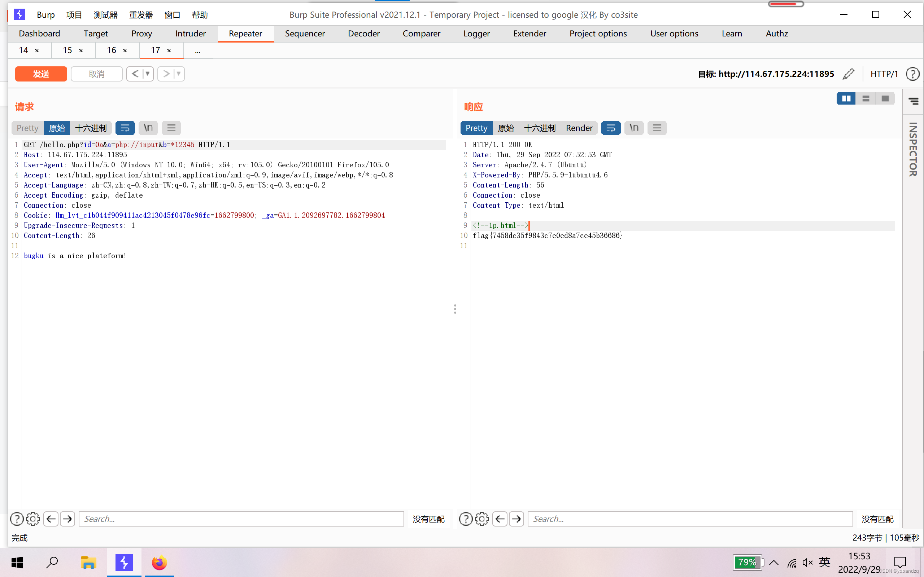Select the single-pane layout toggle
Image resolution: width=924 pixels, height=577 pixels.
(886, 98)
